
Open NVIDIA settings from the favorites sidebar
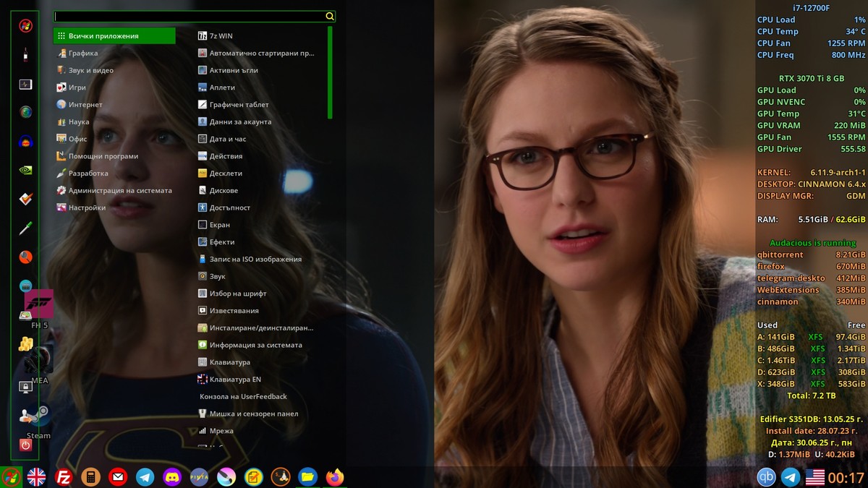(x=25, y=171)
